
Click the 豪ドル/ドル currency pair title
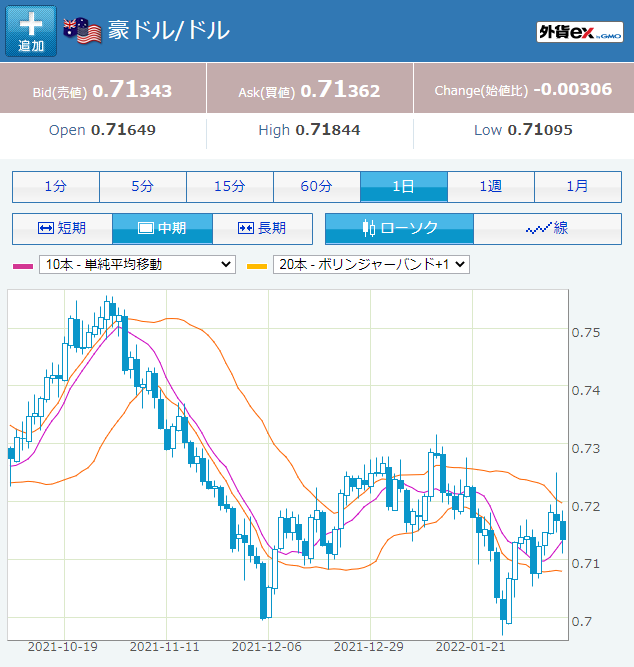[x=169, y=31]
